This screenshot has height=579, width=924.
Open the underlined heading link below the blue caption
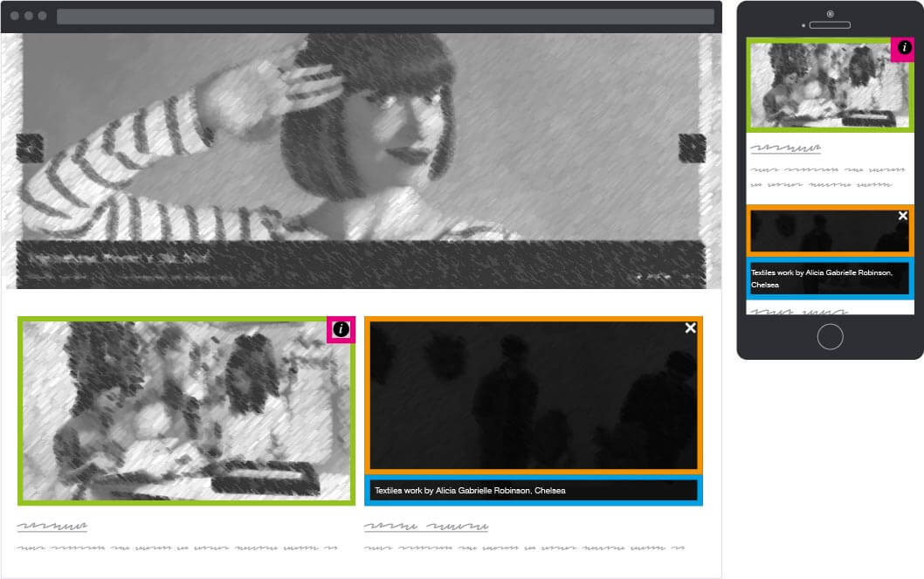pyautogui.click(x=425, y=527)
